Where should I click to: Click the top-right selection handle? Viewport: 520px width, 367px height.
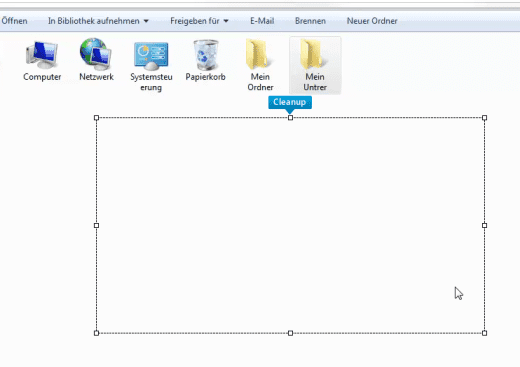(484, 118)
